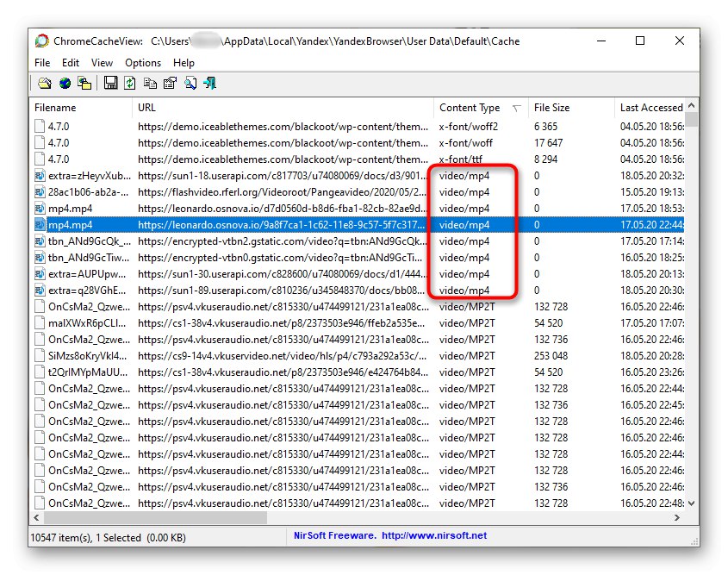Select the encrypted-vtbn2.gstatic.com URL row

tap(357, 241)
